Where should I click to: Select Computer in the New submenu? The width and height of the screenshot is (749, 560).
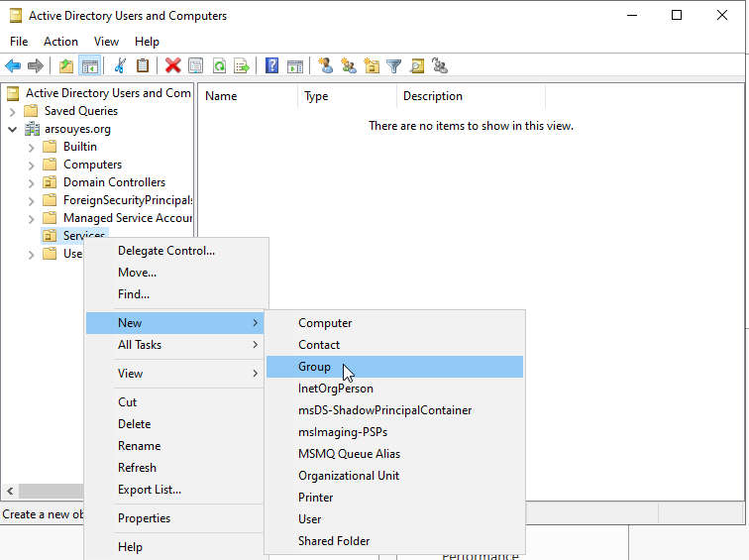[394, 323]
